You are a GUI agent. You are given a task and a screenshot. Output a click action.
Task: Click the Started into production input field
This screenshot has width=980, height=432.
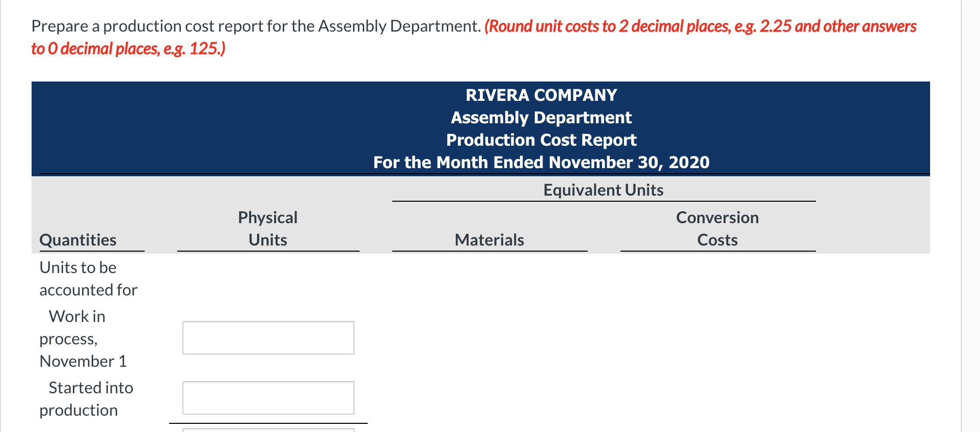tap(268, 398)
